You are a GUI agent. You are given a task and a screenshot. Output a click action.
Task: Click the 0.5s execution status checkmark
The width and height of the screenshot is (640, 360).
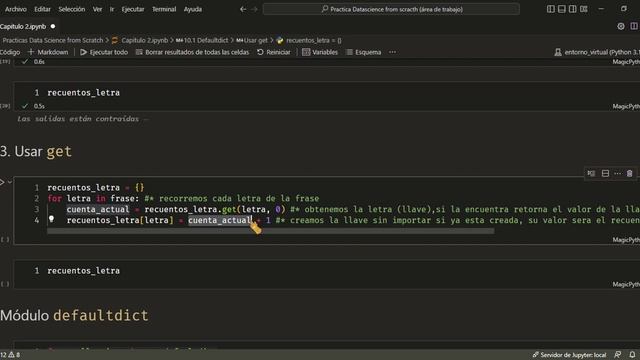pos(25,106)
